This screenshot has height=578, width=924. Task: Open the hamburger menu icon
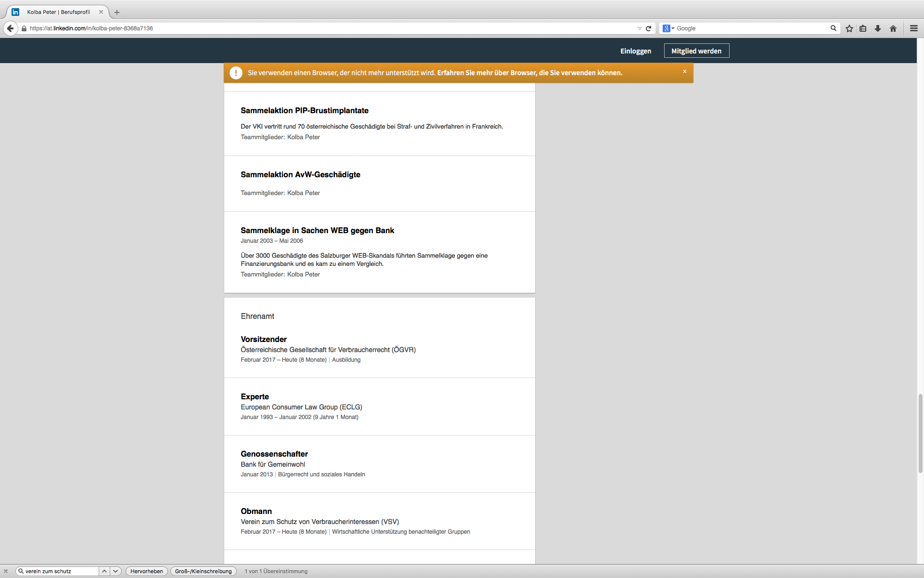coord(914,28)
